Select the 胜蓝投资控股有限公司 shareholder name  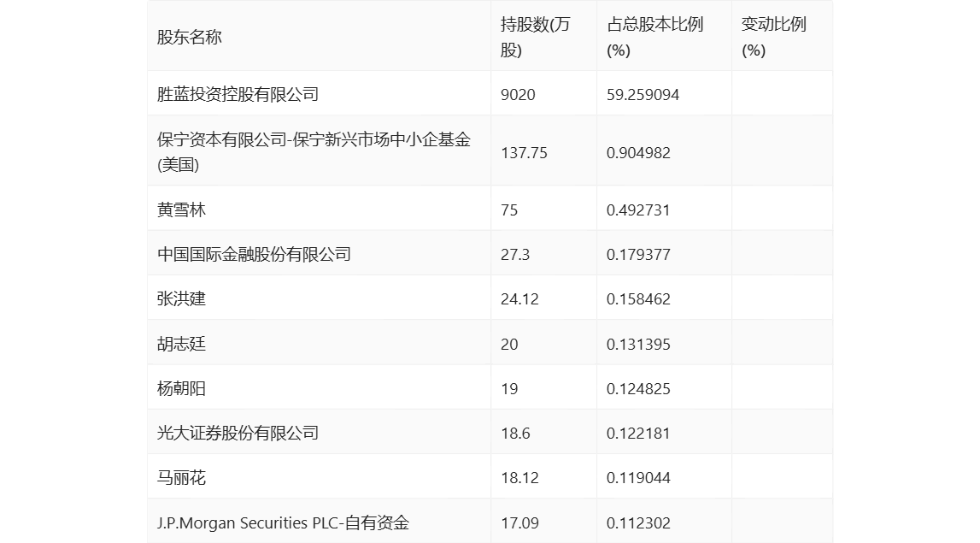tap(238, 94)
